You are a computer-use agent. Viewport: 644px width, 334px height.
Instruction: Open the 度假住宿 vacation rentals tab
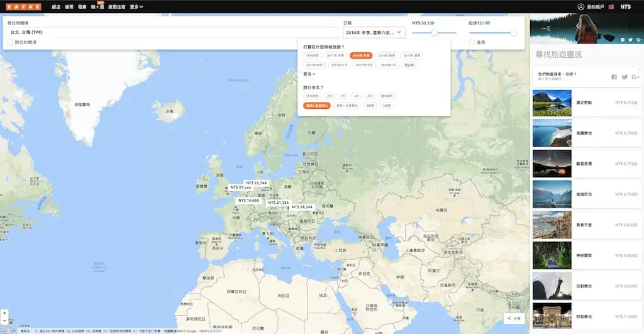[116, 7]
